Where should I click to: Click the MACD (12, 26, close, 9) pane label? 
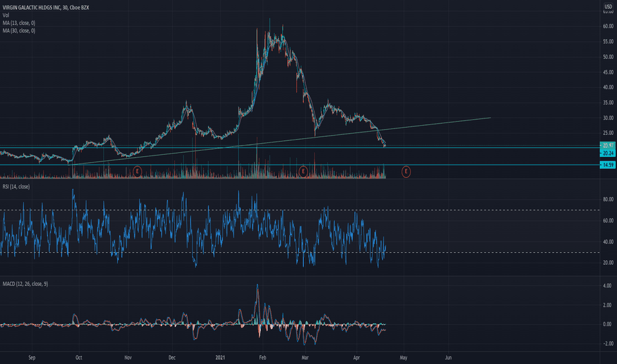25,284
